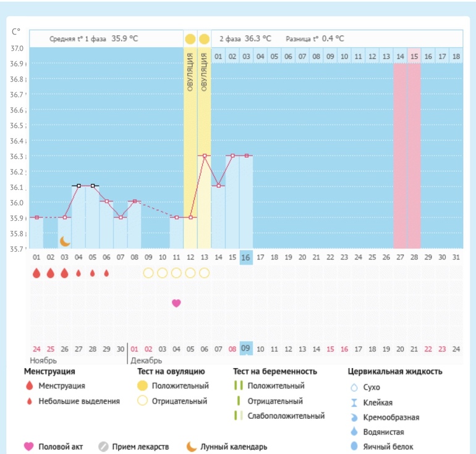Select the highlighted calendar date 09
The width and height of the screenshot is (476, 454).
(x=246, y=348)
